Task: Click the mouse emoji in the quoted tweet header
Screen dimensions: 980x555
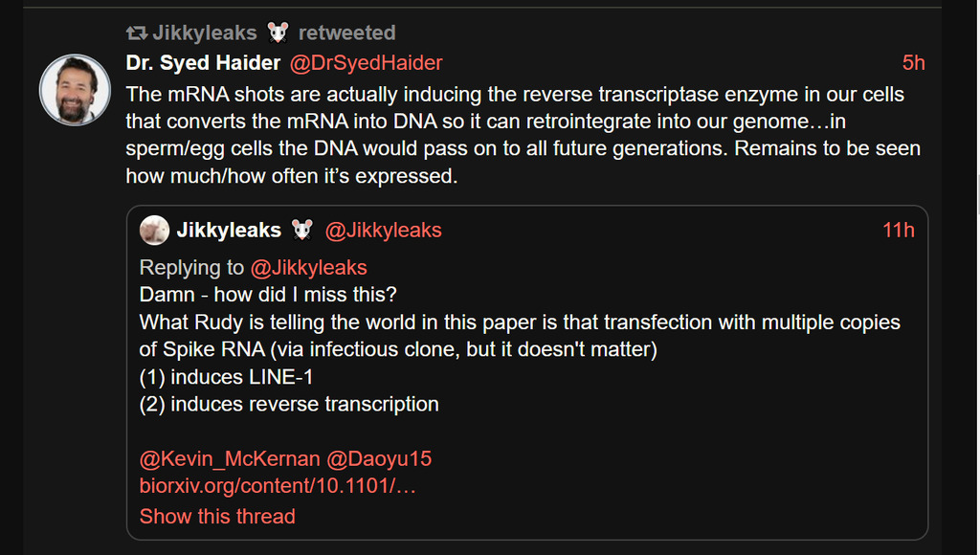Action: (302, 231)
